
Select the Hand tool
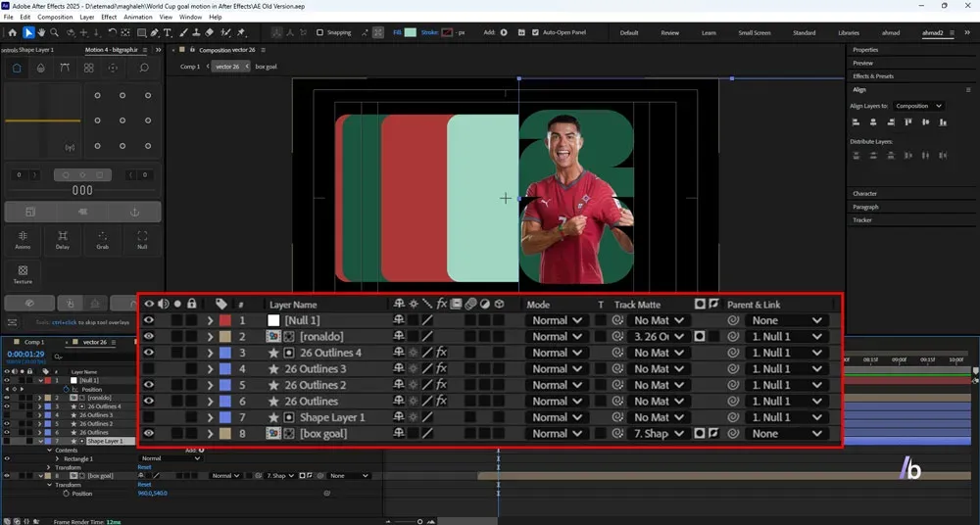point(42,32)
